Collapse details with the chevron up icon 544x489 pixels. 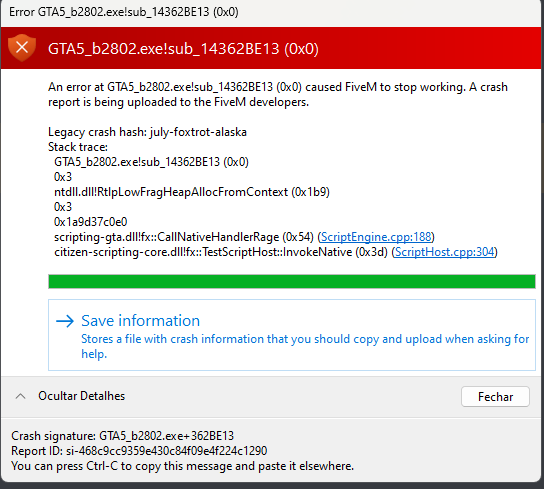[20, 396]
